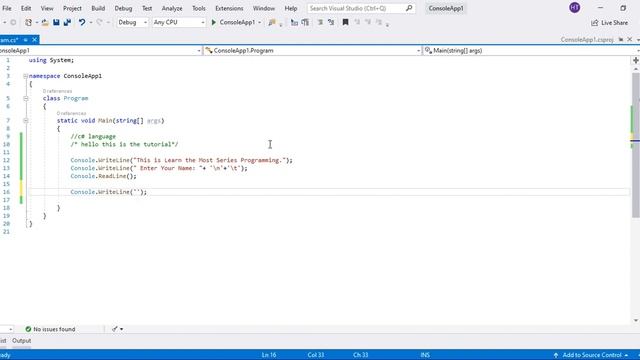Click the New Project toolbar icon
640x360 pixels.
[x=28, y=22]
